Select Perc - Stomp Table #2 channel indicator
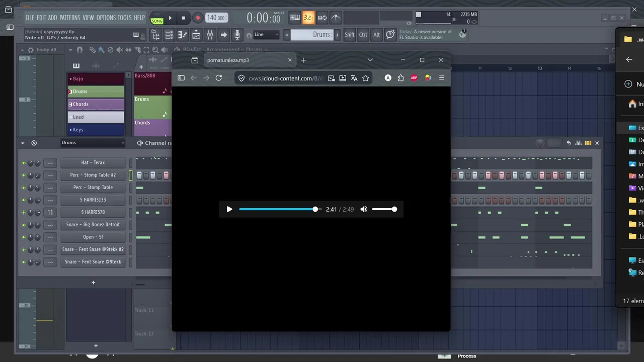Screen dimensions: 644x362 131,175
